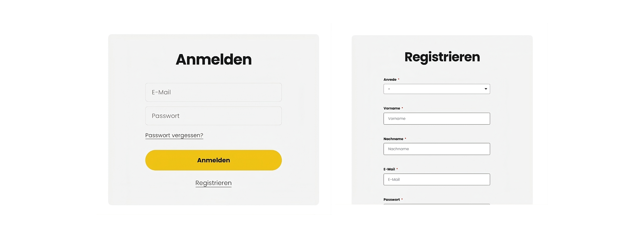Click the Anrede dropdown arrow

pos(486,89)
